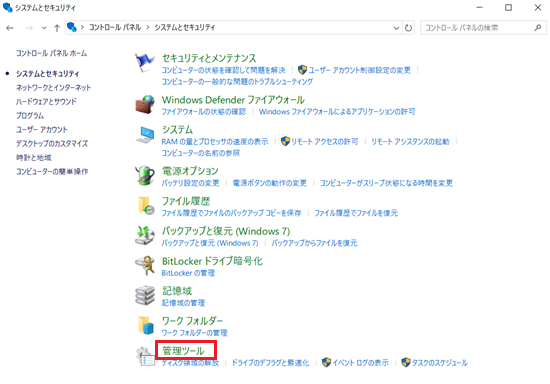Click the search magnifier icon
The width and height of the screenshot is (550, 384).
537,28
